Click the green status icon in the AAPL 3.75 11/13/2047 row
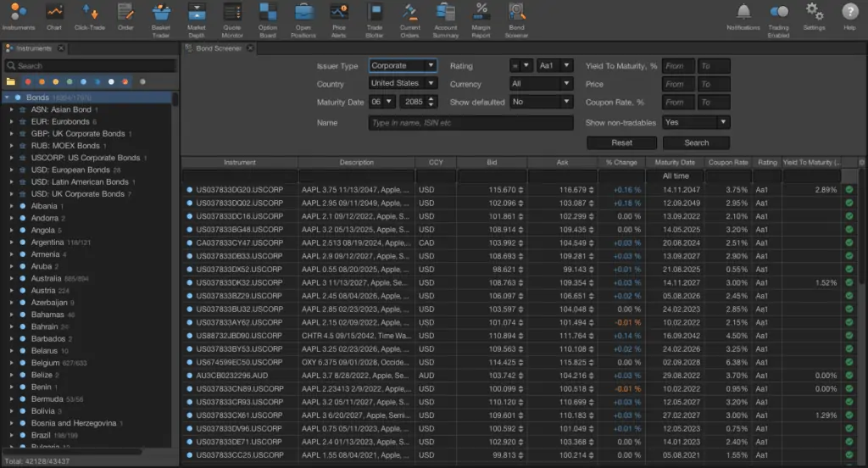This screenshot has height=468, width=868. pos(849,189)
